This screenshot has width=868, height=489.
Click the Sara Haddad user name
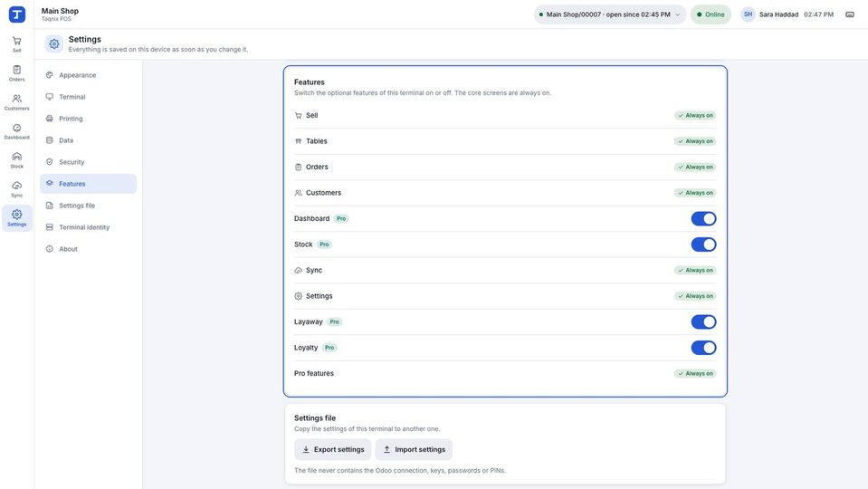coord(778,14)
